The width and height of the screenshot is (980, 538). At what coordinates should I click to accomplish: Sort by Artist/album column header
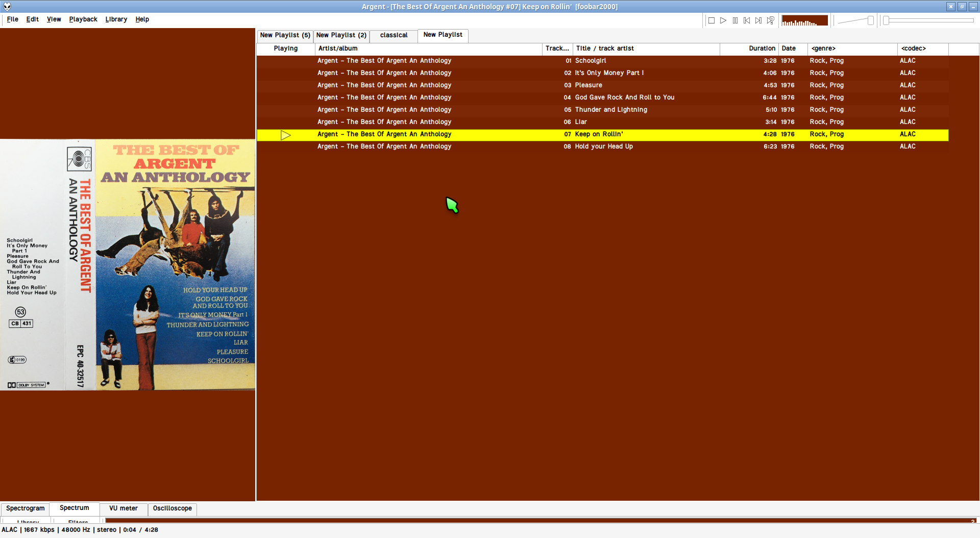click(x=429, y=48)
